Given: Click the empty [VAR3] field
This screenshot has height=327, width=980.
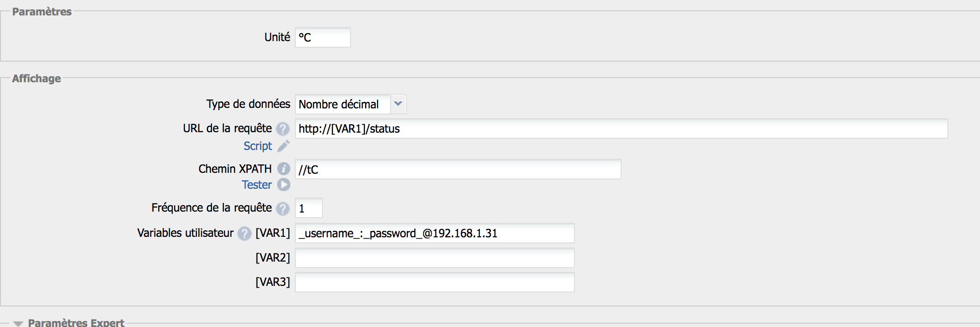Looking at the screenshot, I should coord(434,282).
